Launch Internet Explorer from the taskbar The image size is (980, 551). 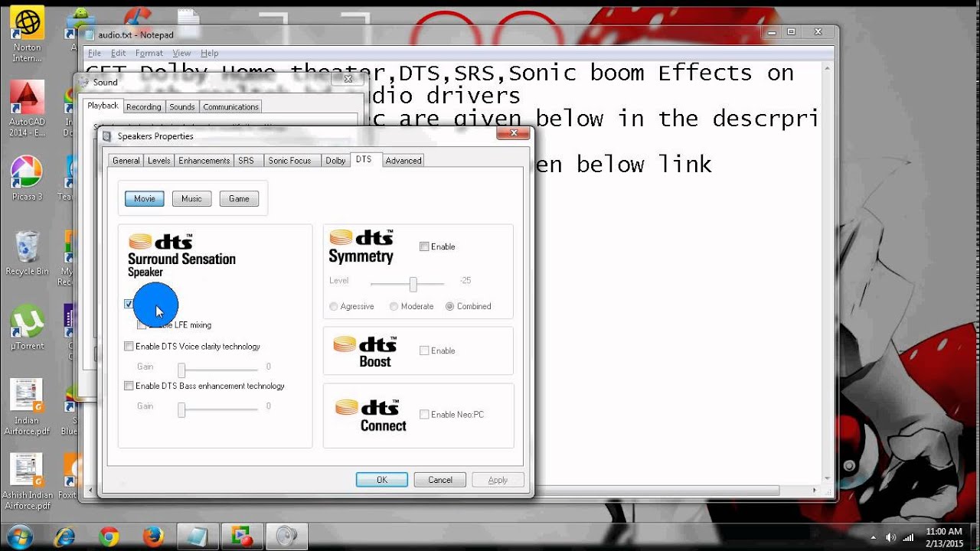coord(65,536)
